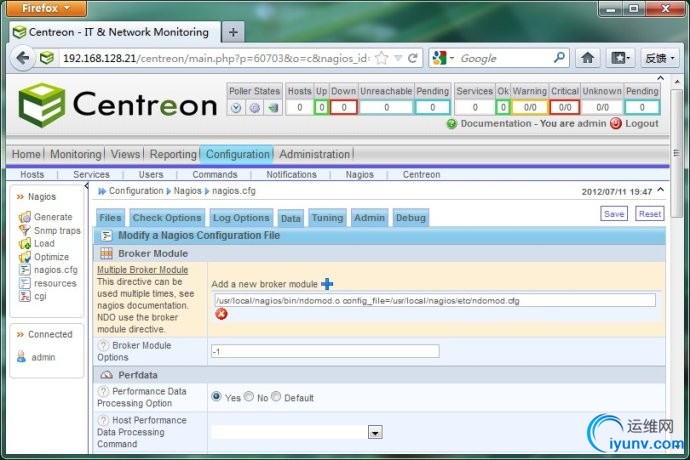Viewport: 690px width, 460px height.
Task: Click the ndomod.o broker module path field
Action: [435, 301]
